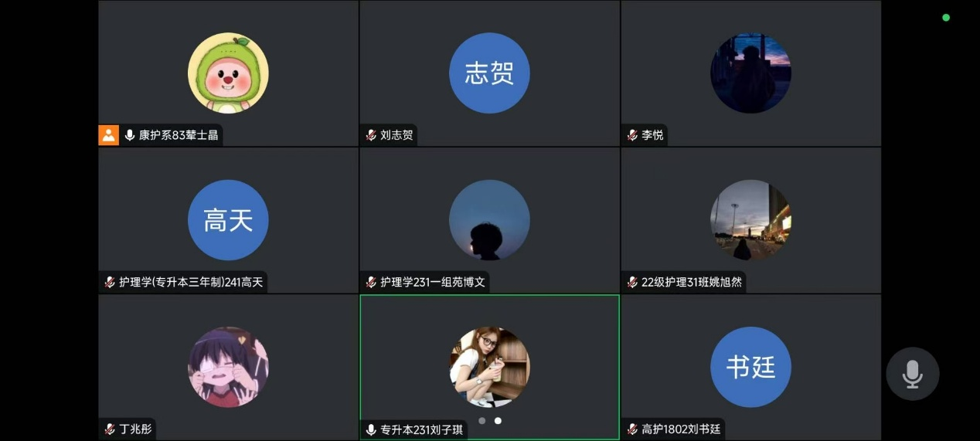The width and height of the screenshot is (980, 441).
Task: Click muted mic icon for 高护1802刘书廷
Action: point(632,429)
